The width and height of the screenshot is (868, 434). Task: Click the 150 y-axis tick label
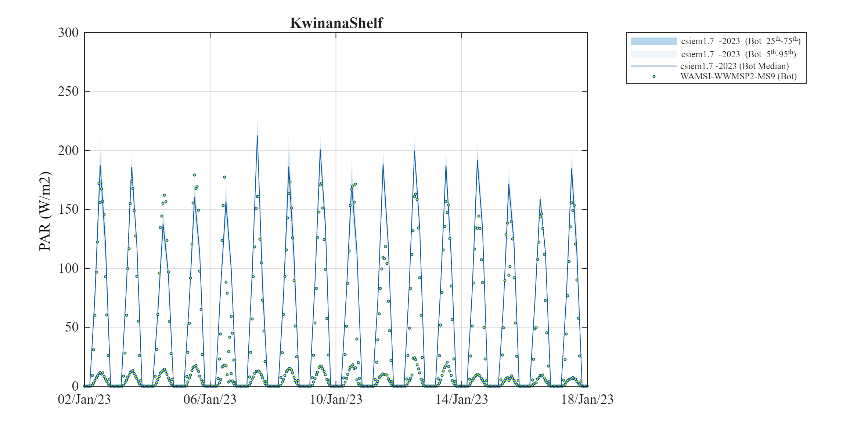click(x=68, y=209)
